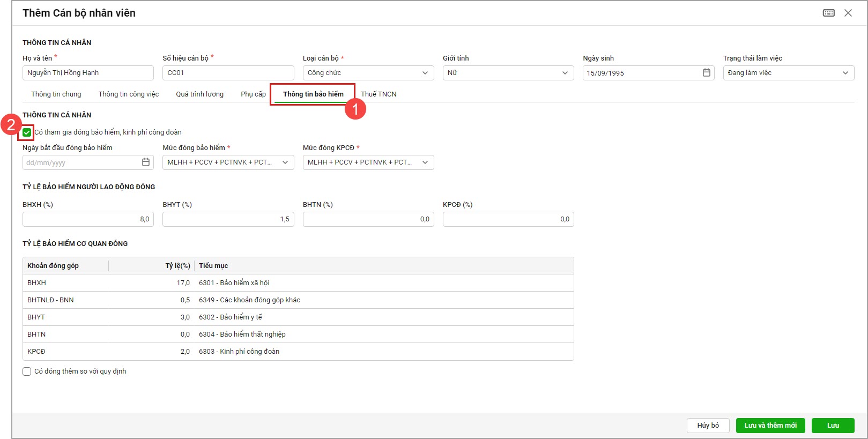Viewport: 868px width, 439px height.
Task: Expand the Loại cán bộ dropdown
Action: (425, 73)
